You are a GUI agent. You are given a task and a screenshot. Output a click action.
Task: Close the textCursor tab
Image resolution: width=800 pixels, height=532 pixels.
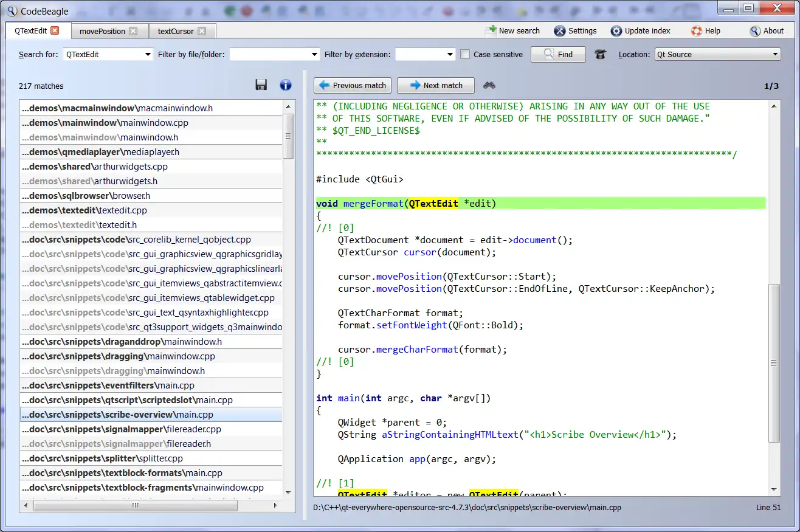pos(202,31)
